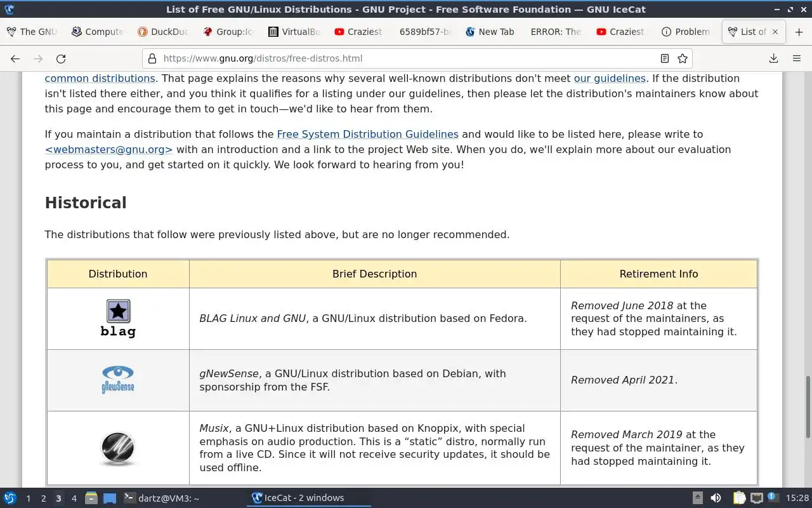The width and height of the screenshot is (812, 508).
Task: Go back to the previous page
Action: point(15,58)
